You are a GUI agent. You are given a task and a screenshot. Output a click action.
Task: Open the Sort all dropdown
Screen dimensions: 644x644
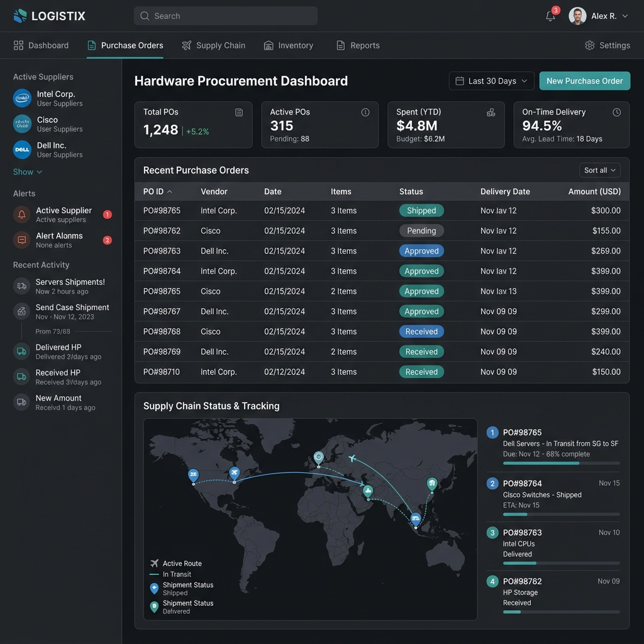(599, 170)
